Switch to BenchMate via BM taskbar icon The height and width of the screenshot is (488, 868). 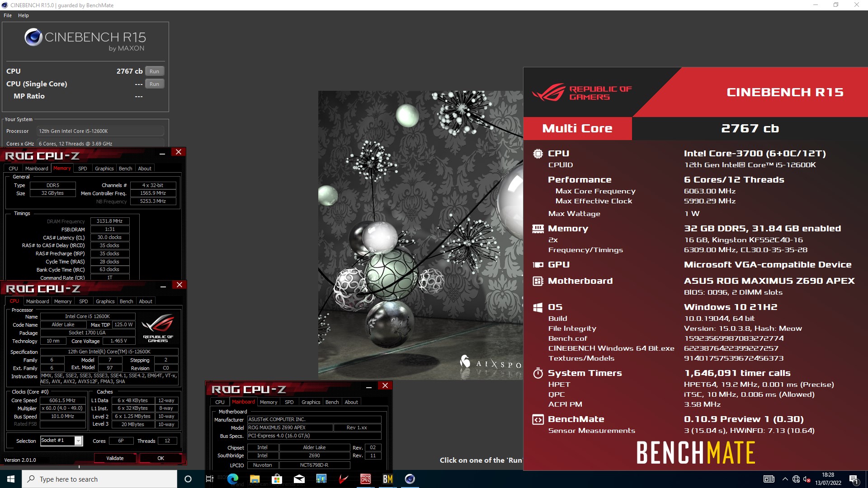point(388,479)
